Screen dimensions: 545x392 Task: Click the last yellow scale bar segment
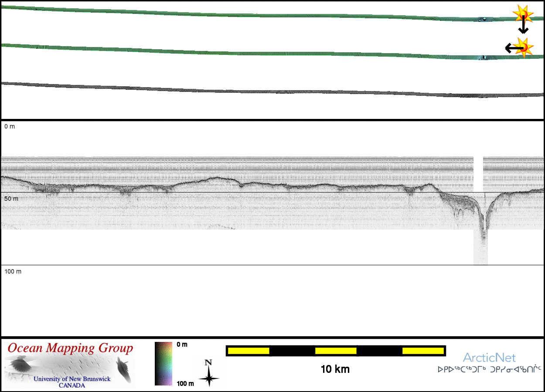[x=422, y=351]
